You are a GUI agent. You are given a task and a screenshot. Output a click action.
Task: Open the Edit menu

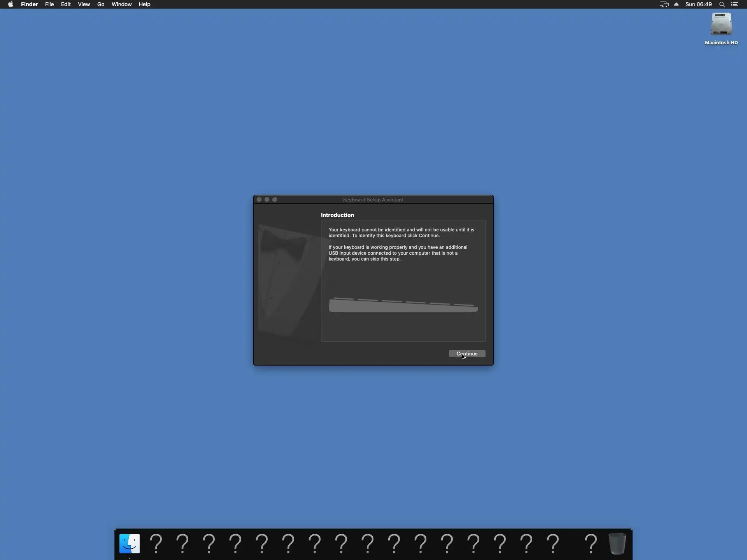66,4
